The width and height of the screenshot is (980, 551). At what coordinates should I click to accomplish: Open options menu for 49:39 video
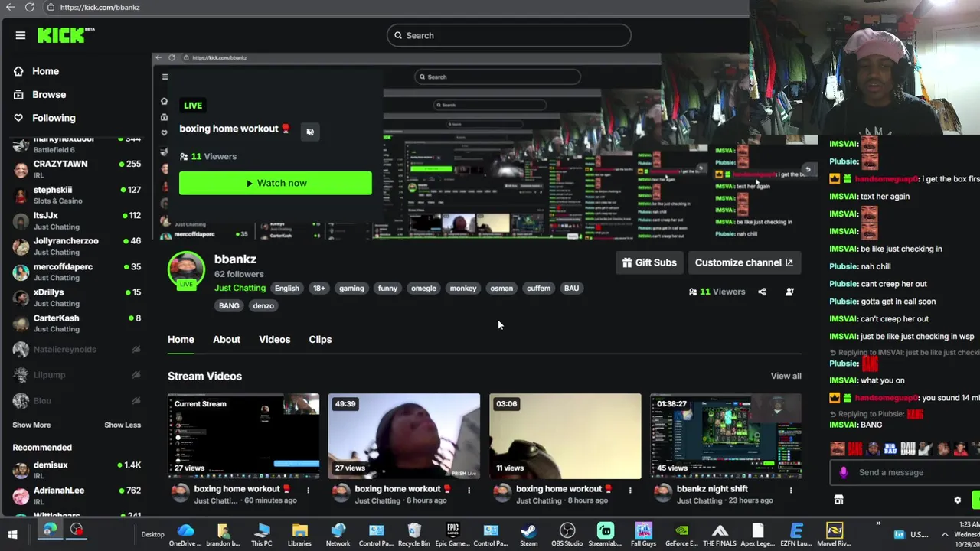[469, 490]
